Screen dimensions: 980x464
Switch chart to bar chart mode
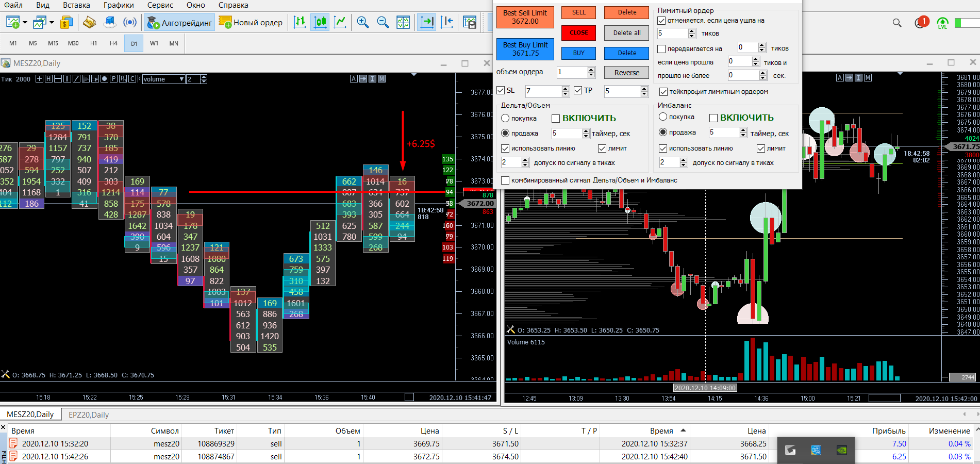pos(300,22)
